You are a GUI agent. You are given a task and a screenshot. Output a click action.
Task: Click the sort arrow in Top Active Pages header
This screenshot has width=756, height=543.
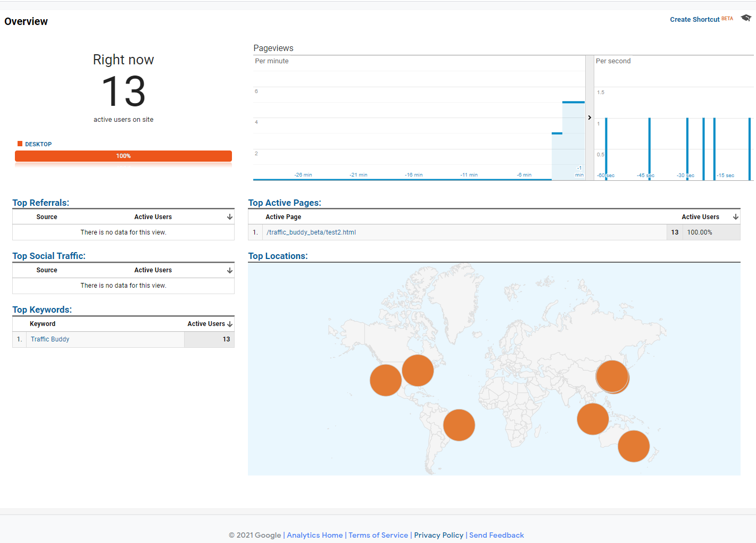point(736,216)
